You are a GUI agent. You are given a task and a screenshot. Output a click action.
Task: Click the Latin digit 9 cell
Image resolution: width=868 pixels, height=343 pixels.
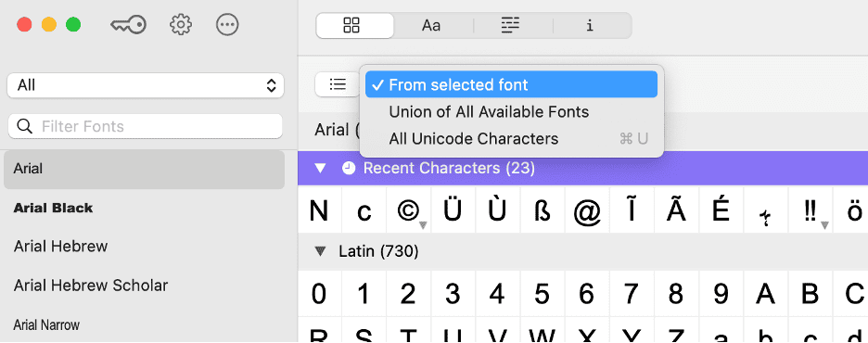click(x=721, y=293)
